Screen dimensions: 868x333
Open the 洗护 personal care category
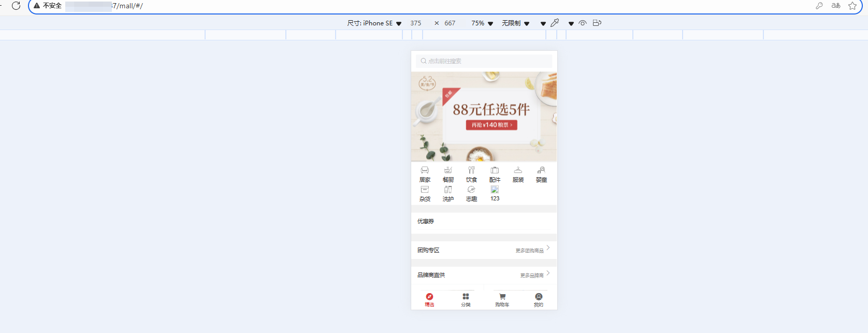point(448,193)
